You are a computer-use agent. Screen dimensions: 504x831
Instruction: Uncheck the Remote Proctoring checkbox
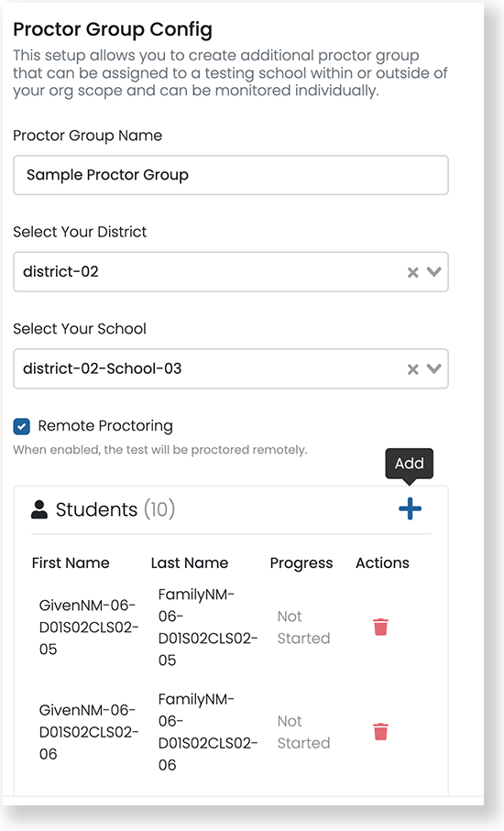(22, 426)
